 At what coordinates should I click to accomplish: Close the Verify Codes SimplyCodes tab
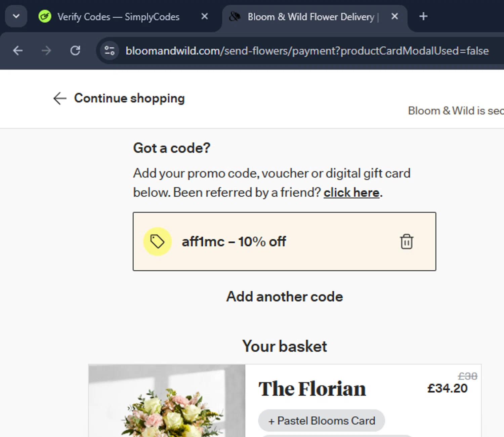pyautogui.click(x=204, y=16)
